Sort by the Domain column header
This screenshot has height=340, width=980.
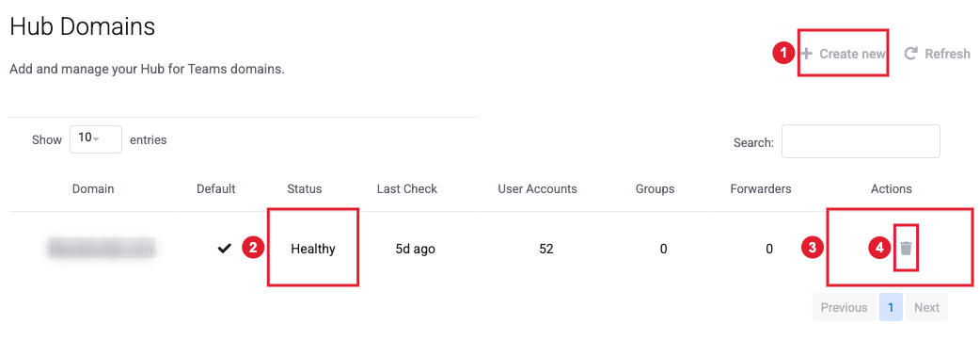click(93, 188)
